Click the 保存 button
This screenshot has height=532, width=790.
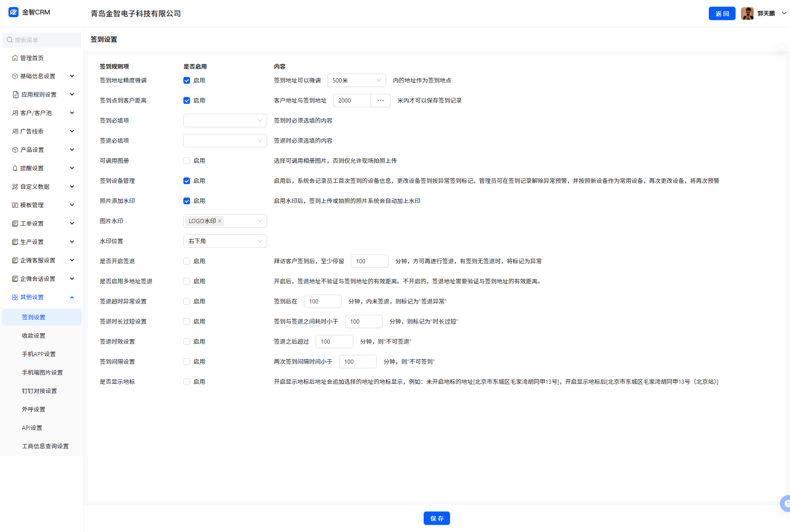(x=436, y=518)
